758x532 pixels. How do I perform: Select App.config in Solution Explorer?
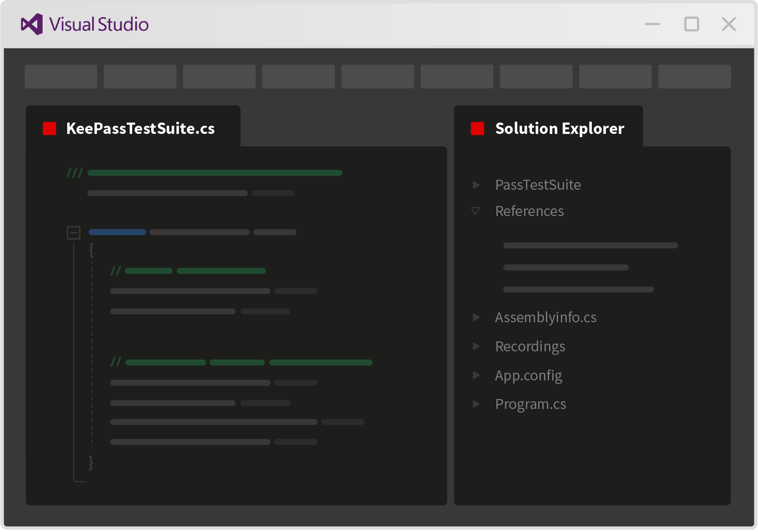(528, 375)
